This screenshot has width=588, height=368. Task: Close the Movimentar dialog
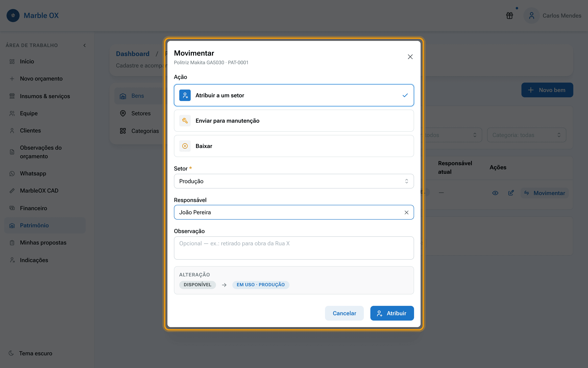click(x=410, y=57)
